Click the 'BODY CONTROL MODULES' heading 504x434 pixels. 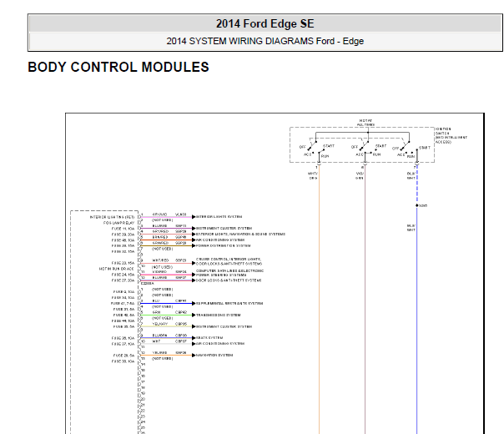coord(118,68)
